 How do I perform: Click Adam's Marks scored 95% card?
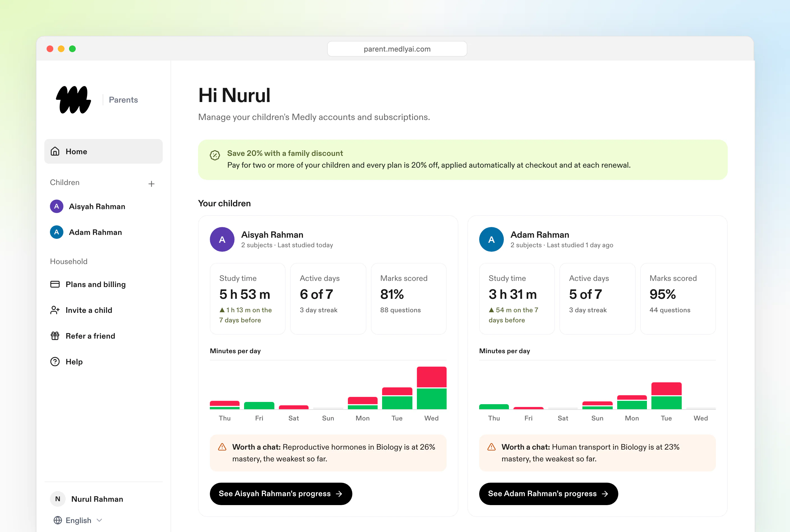pos(678,299)
